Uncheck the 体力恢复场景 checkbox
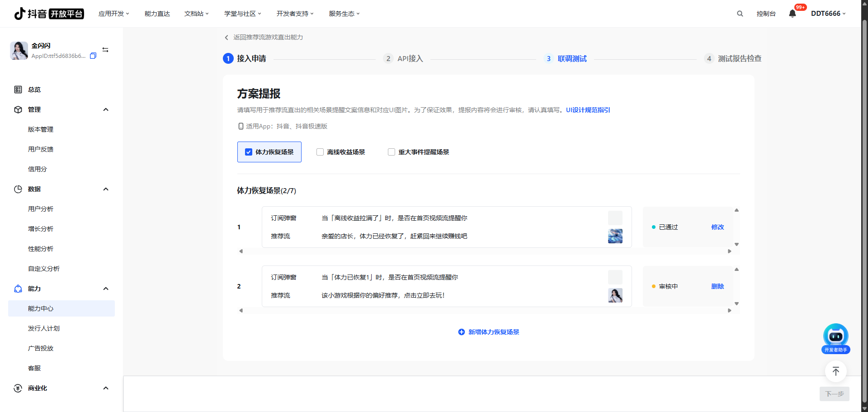The image size is (868, 412). tap(249, 152)
